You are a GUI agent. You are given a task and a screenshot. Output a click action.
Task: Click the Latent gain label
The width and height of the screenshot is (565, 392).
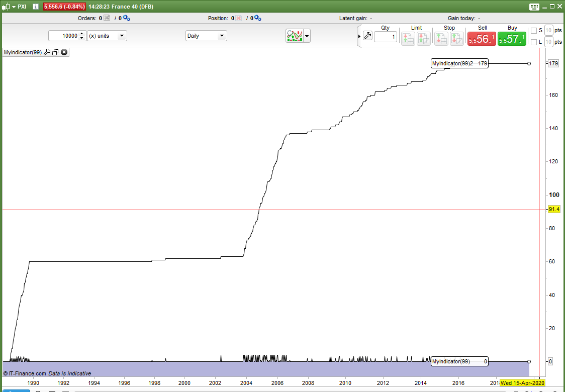[353, 18]
